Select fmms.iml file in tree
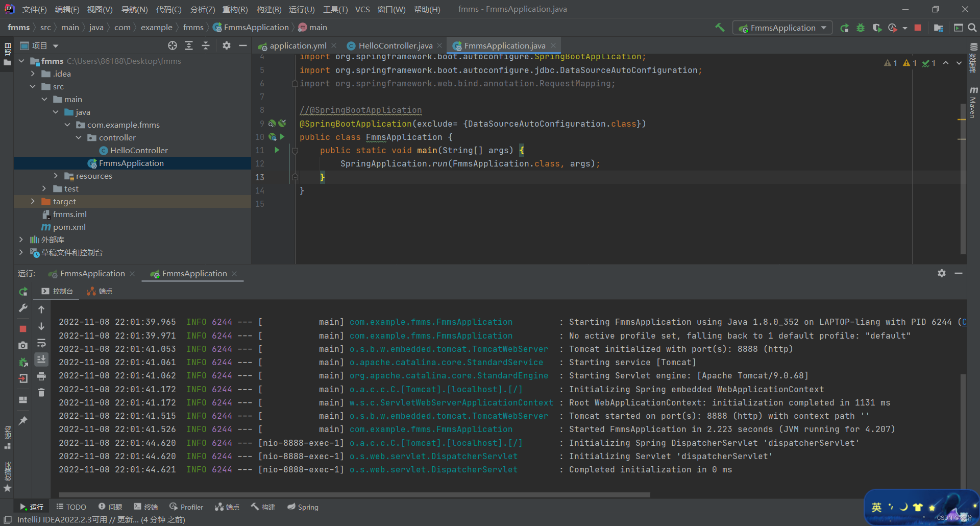 (69, 214)
